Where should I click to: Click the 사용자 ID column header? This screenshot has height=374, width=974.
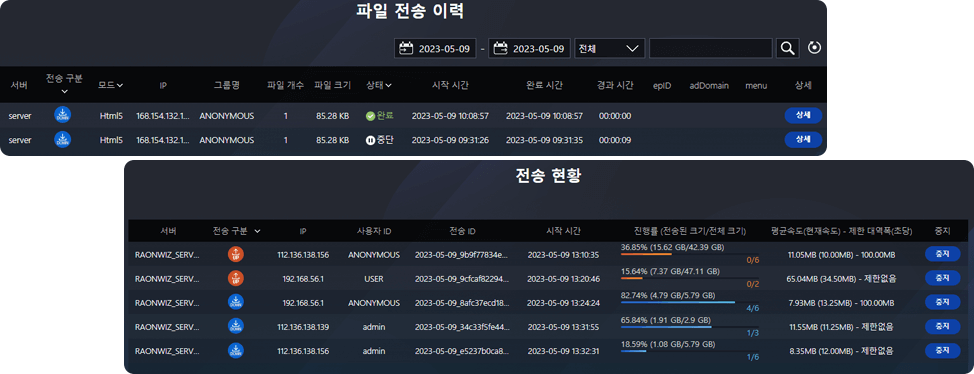(x=373, y=231)
